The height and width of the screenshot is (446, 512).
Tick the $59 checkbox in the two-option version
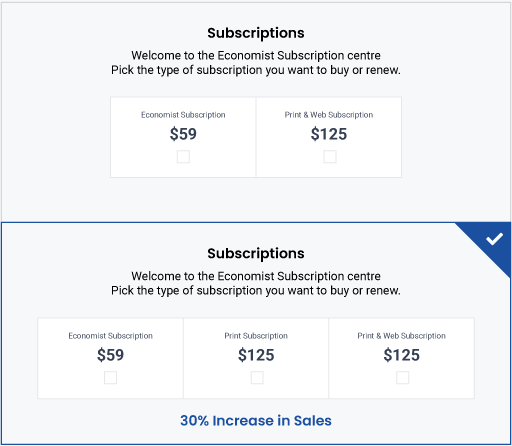pyautogui.click(x=183, y=156)
